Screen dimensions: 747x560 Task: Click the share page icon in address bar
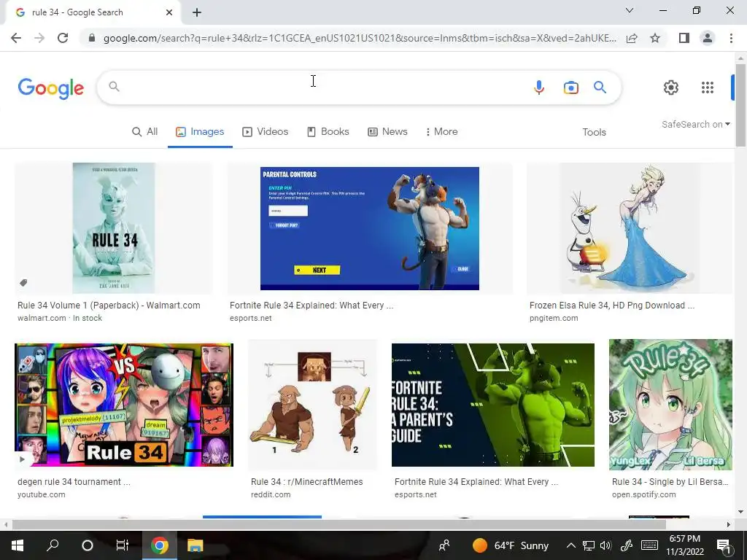[x=632, y=38]
